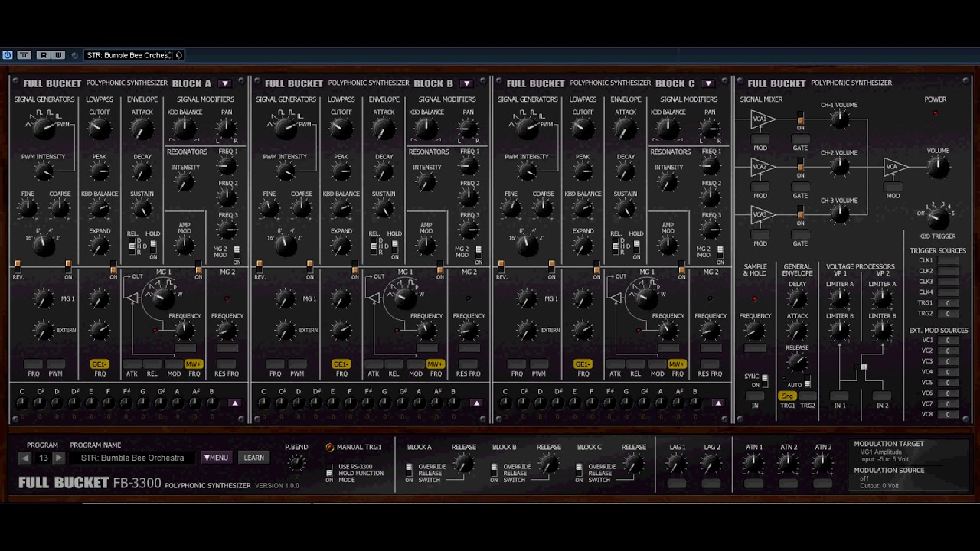Viewport: 980px width, 551px height.
Task: Expand Block C tuning panel arrow
Action: coord(718,403)
